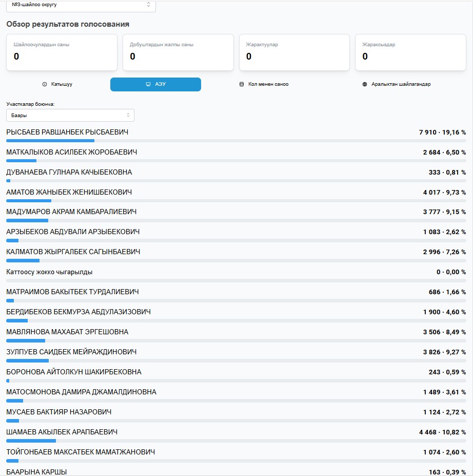Image resolution: width=473 pixels, height=476 pixels.
Task: Click the progress bar under МАВЛЯНОВА МАХАБАТ ЭРГЕШОВНА
Action: (x=236, y=340)
